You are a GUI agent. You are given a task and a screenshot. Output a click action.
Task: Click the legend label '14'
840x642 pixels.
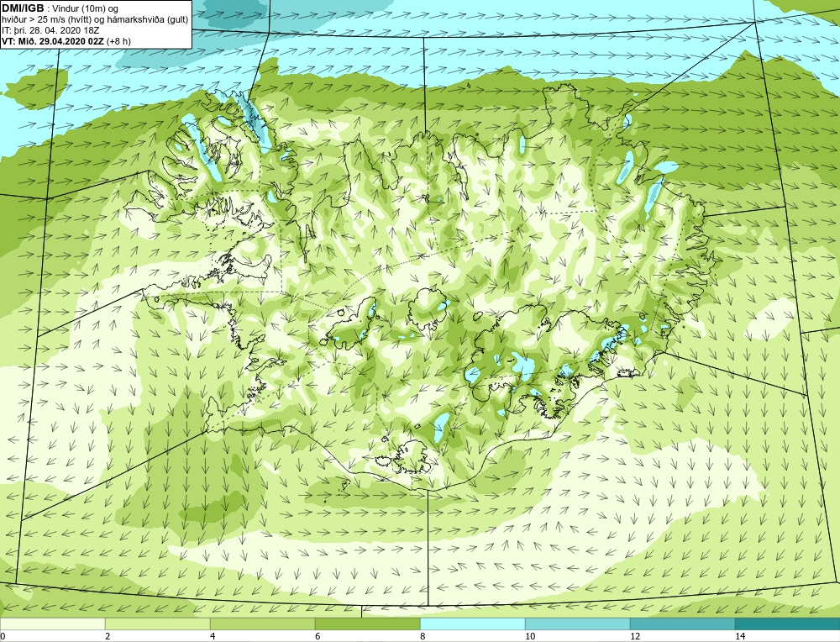[x=740, y=636]
